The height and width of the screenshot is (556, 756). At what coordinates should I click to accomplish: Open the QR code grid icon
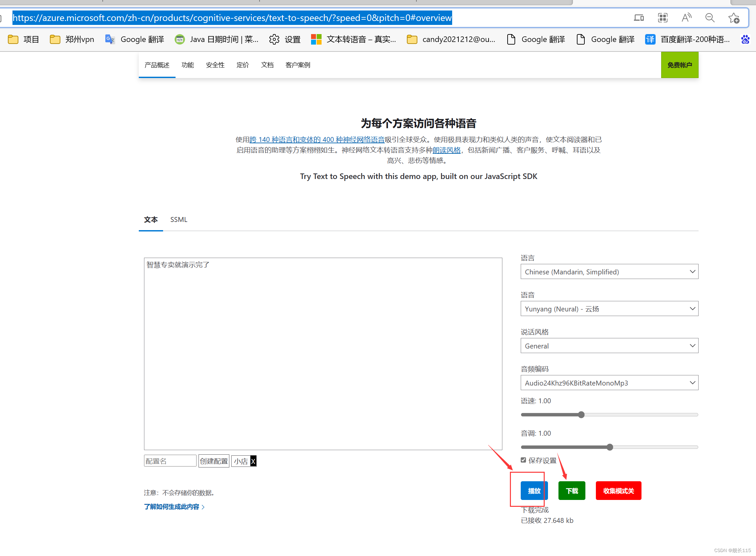(663, 17)
